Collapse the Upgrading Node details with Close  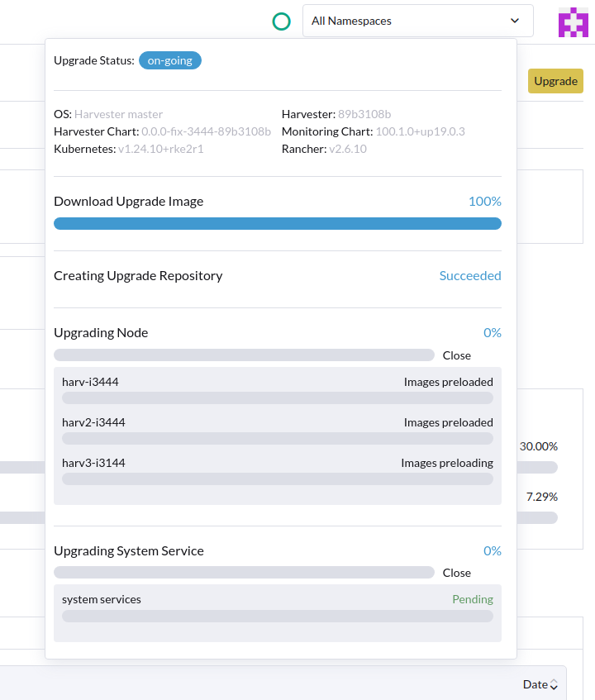[457, 355]
